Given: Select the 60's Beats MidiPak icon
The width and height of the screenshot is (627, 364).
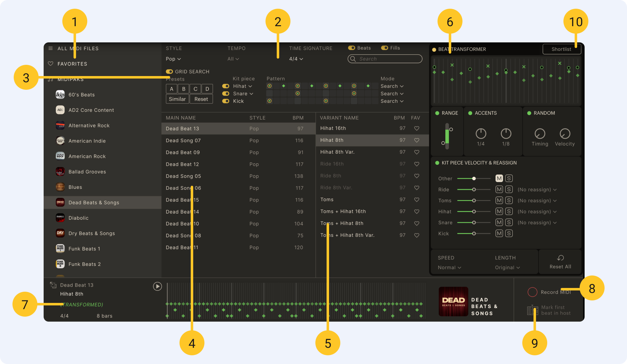Looking at the screenshot, I should (60, 94).
